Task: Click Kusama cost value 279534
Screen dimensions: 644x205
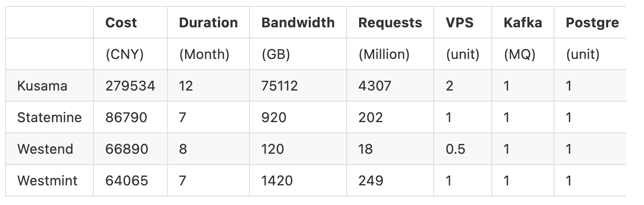Action: tap(131, 86)
